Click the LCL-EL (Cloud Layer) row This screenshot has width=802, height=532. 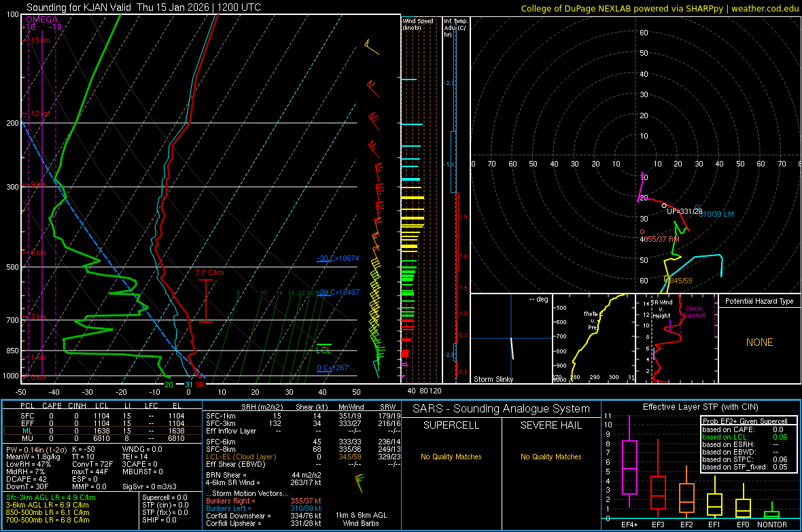click(303, 457)
